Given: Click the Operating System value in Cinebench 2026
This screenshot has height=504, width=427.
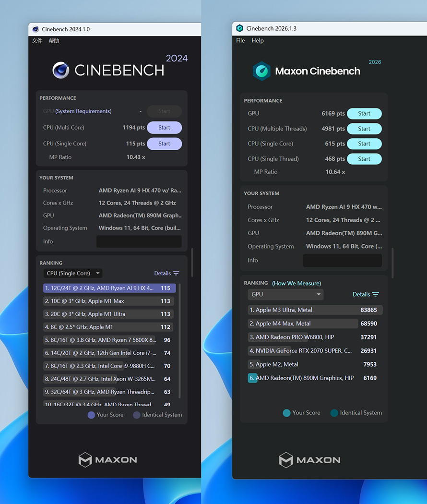Looking at the screenshot, I should pyautogui.click(x=344, y=247).
